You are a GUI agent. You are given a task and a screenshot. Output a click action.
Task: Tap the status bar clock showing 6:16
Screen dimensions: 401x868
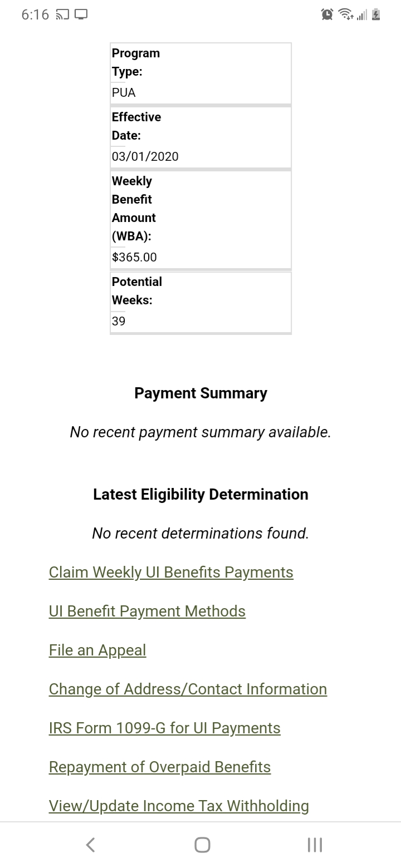tap(35, 14)
